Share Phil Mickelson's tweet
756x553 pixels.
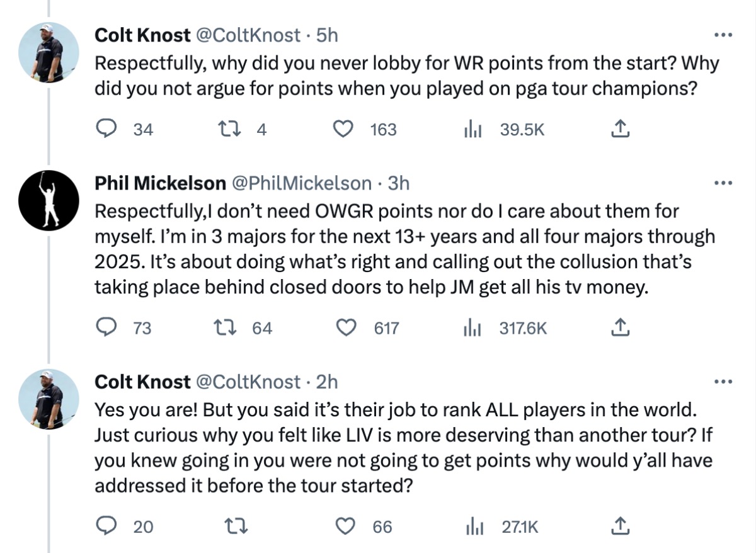tap(620, 328)
